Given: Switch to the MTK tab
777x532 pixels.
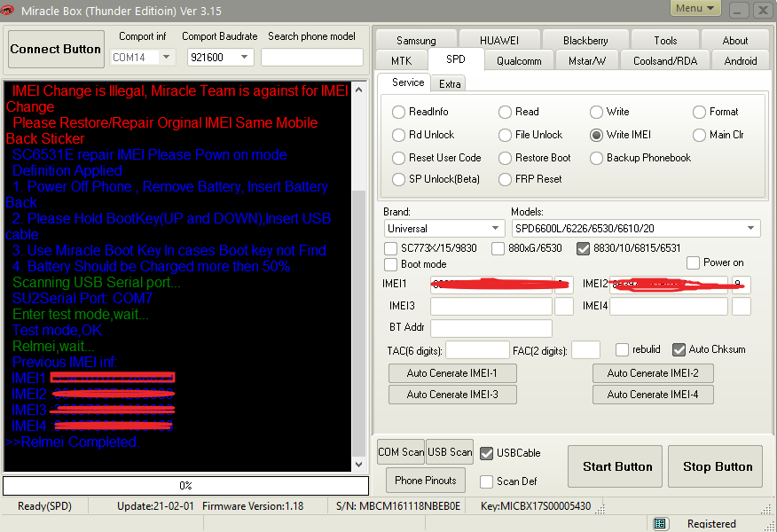Looking at the screenshot, I should (402, 60).
